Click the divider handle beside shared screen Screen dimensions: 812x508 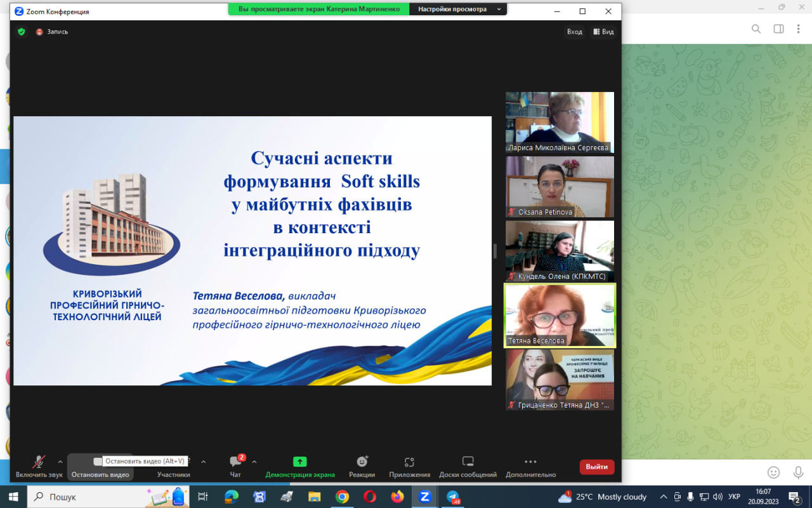(495, 251)
